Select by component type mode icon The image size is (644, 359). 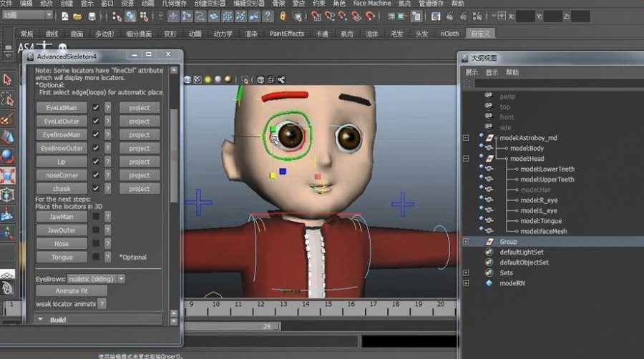tap(144, 16)
